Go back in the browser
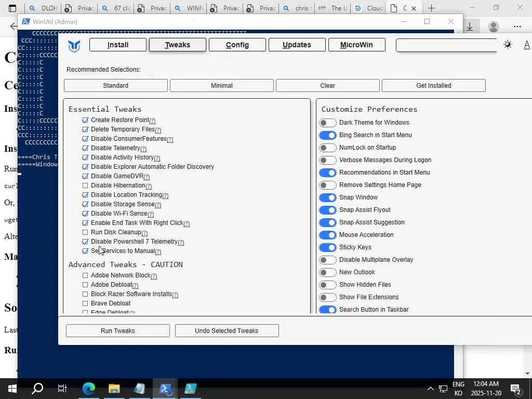The width and height of the screenshot is (532, 399). [x=13, y=26]
